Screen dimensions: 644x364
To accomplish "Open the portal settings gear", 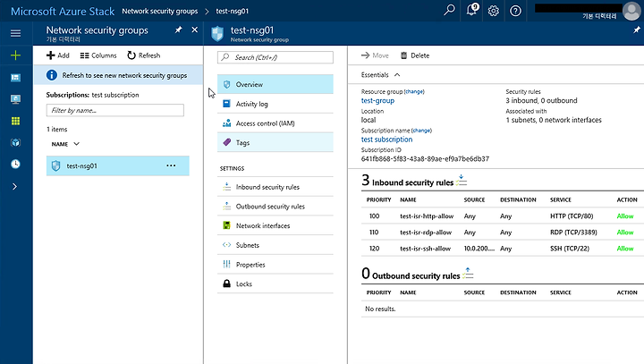I will pyautogui.click(x=493, y=11).
